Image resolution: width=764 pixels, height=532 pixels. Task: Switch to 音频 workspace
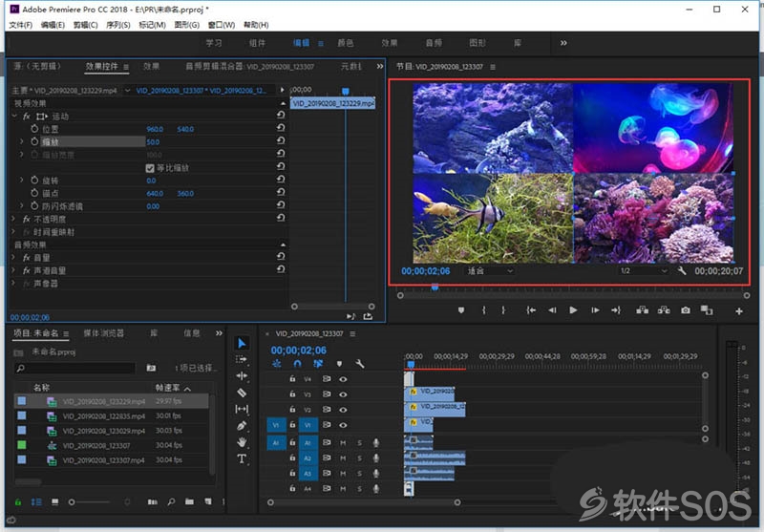pos(434,43)
